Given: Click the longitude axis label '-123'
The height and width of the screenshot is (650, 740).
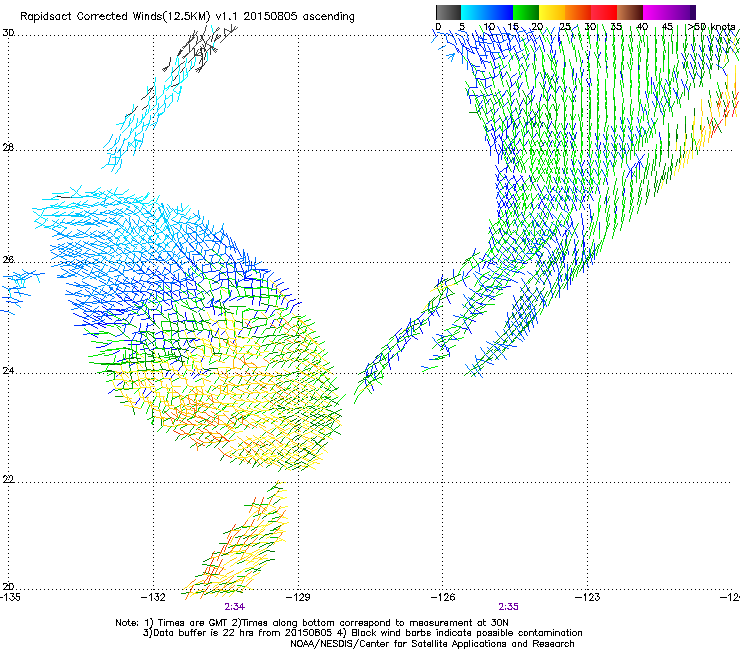Looking at the screenshot, I should click(588, 597).
